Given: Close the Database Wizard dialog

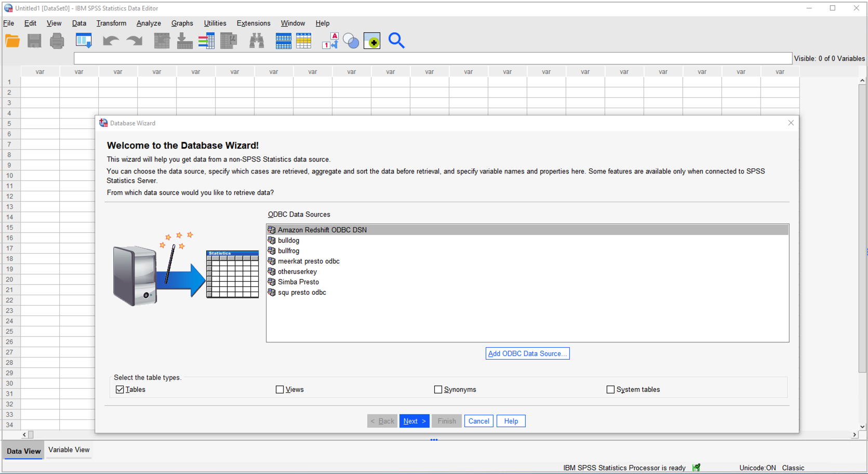Looking at the screenshot, I should pos(791,123).
